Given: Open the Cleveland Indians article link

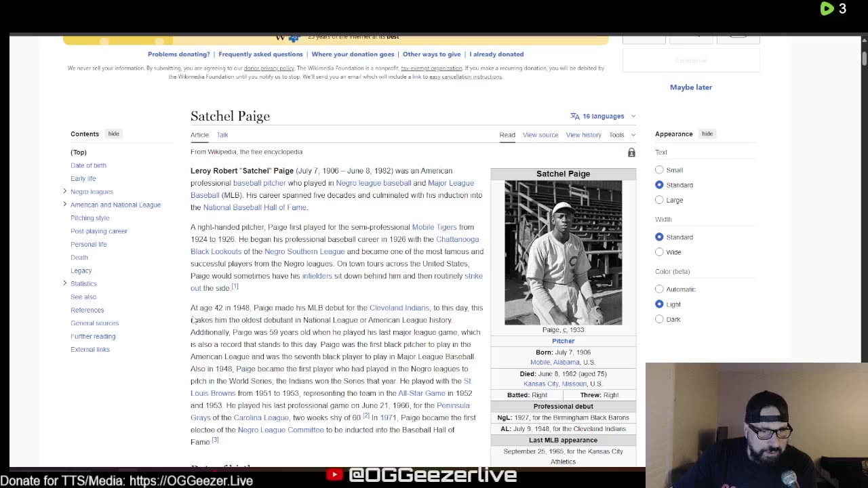Looking at the screenshot, I should click(399, 308).
